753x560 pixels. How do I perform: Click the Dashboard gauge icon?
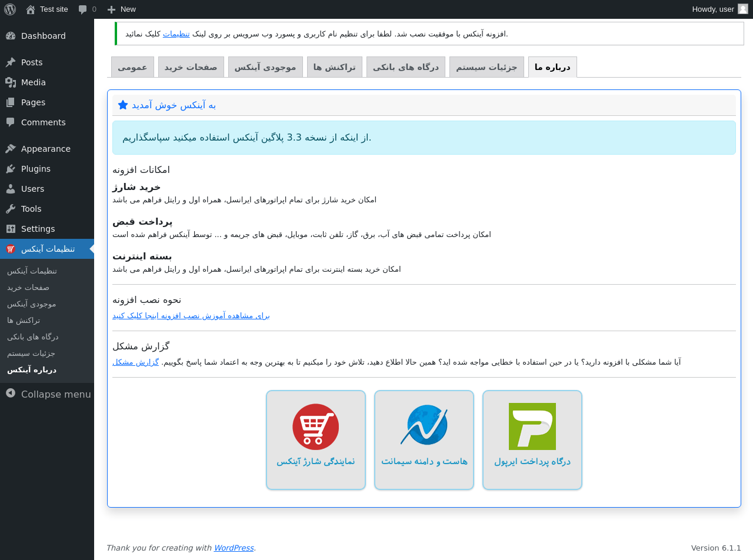click(x=11, y=36)
